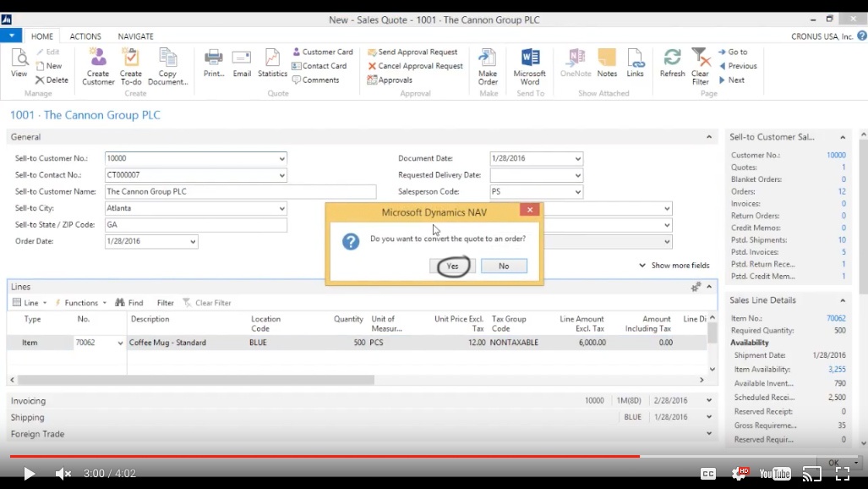Open Requested Delivery Date dropdown
The height and width of the screenshot is (489, 868).
click(x=578, y=175)
